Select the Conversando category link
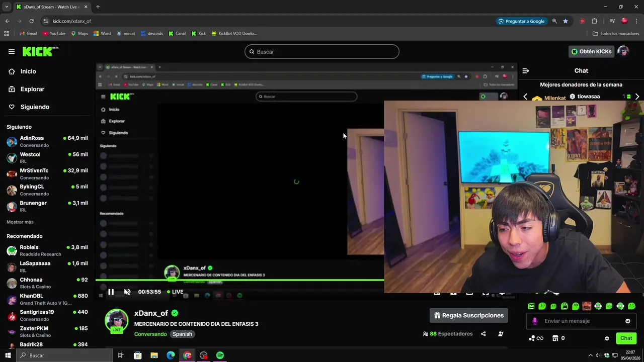Viewport: 644px width, 362px height. [150, 334]
